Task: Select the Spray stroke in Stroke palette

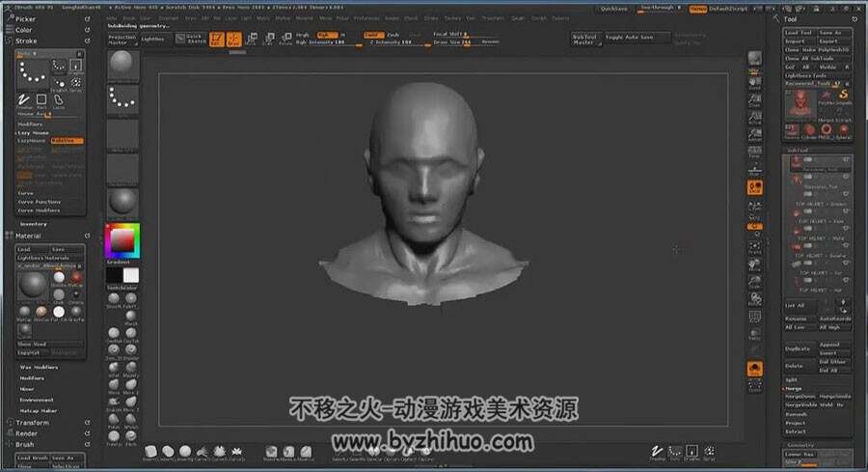Action: tap(76, 84)
